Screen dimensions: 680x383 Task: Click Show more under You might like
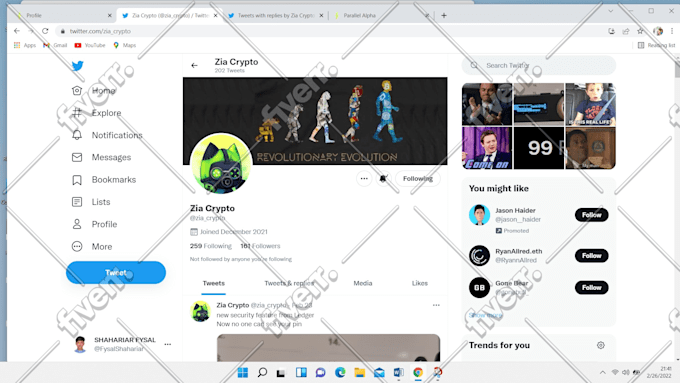coord(486,315)
